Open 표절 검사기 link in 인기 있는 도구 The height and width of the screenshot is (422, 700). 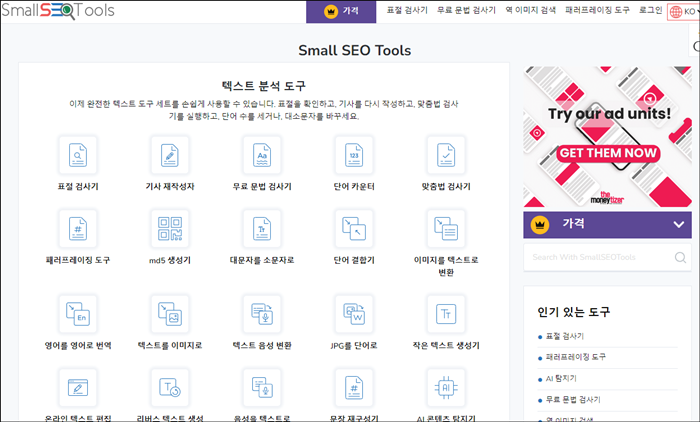[565, 336]
